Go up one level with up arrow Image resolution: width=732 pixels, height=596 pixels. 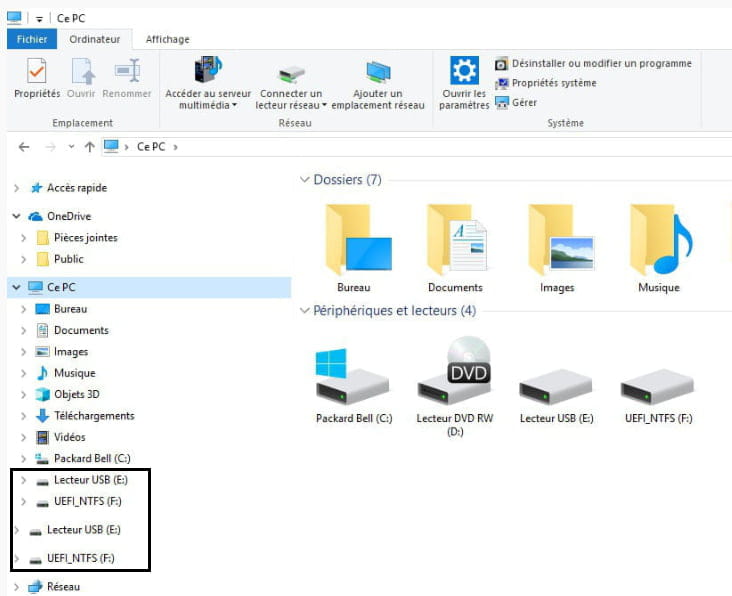[90, 147]
